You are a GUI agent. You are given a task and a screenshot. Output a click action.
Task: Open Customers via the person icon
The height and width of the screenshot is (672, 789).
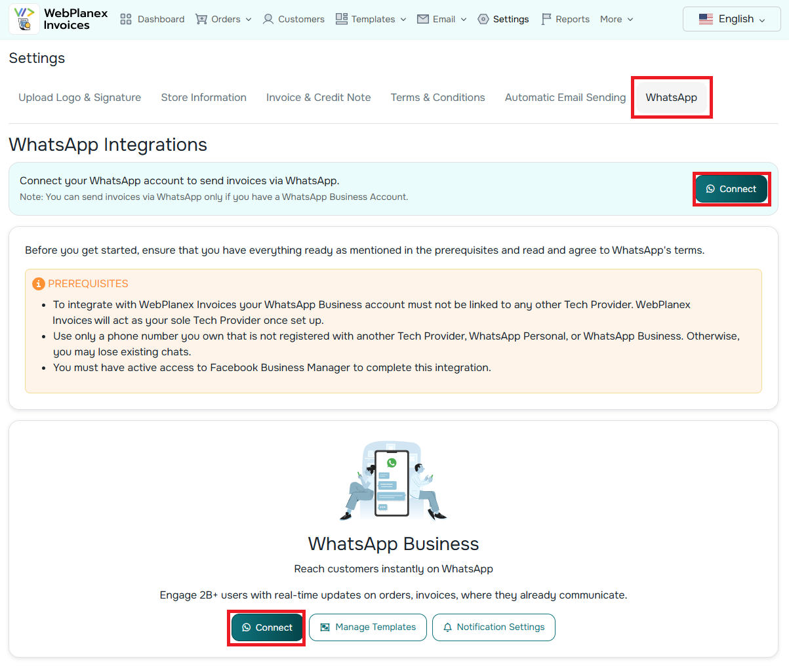pos(268,19)
